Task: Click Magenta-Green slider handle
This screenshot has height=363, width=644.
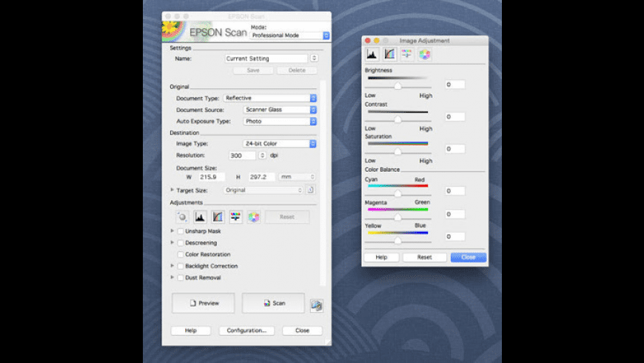Action: 398,217
